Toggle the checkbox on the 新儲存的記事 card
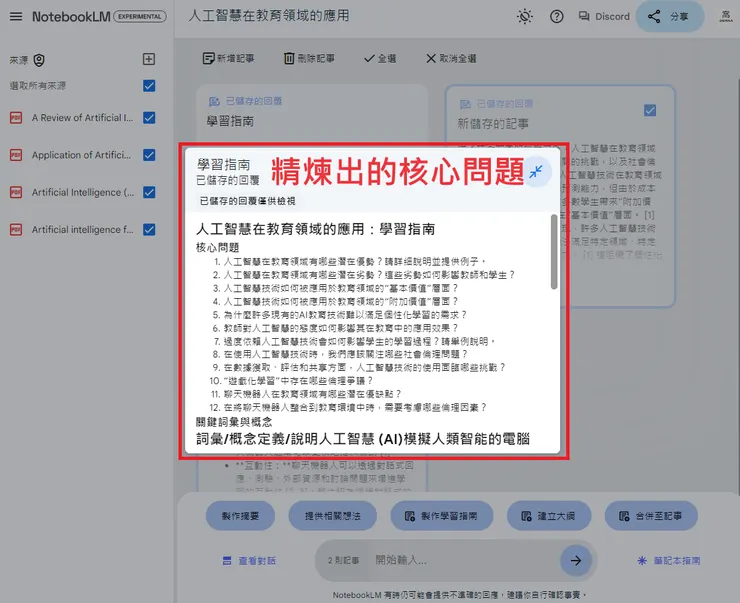Image resolution: width=740 pixels, height=603 pixels. tap(650, 110)
